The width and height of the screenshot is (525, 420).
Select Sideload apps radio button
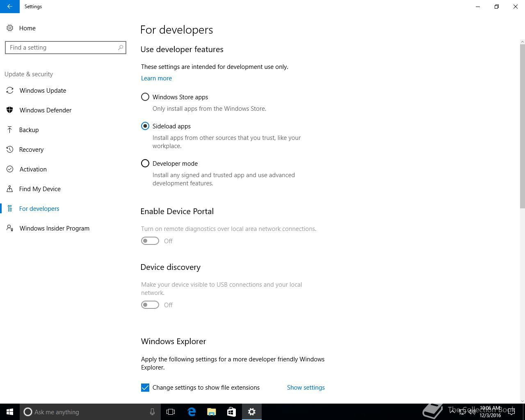pyautogui.click(x=145, y=126)
